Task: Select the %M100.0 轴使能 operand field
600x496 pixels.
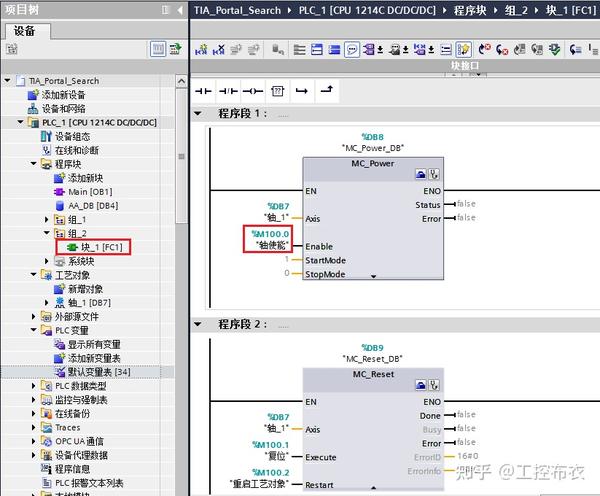Action: [268, 239]
